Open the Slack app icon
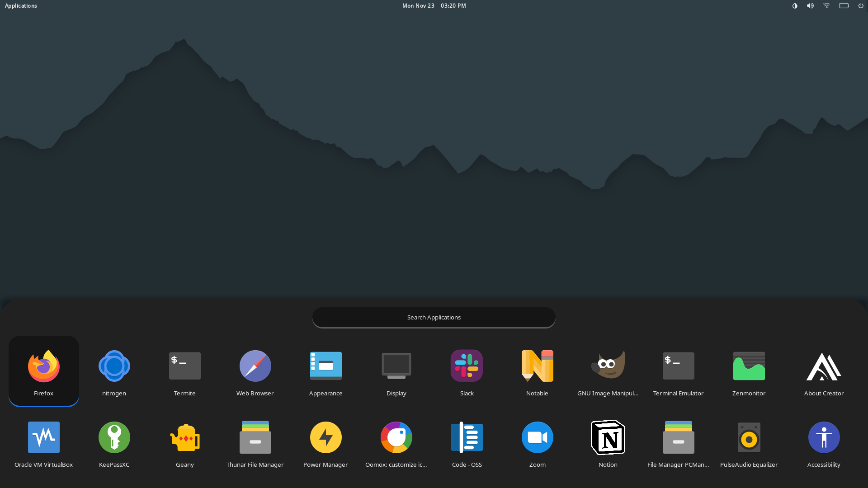Screen dimensions: 868x488 point(467,366)
